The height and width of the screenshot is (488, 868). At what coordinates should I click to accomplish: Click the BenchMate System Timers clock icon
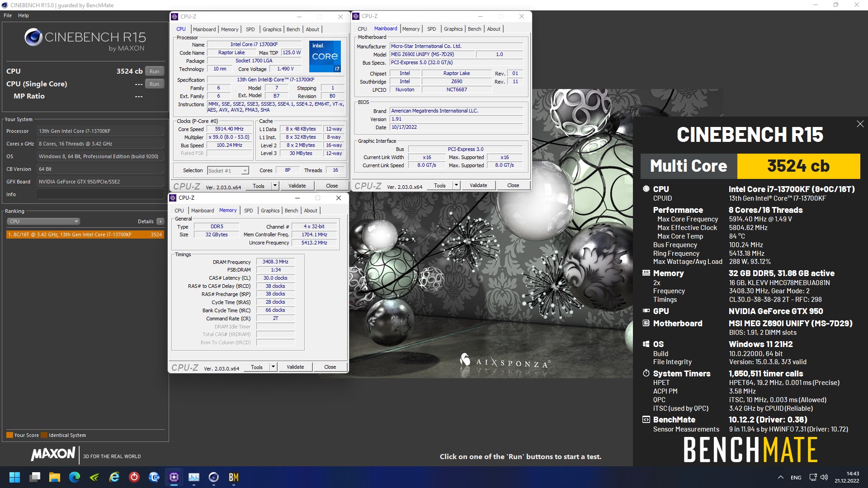[x=646, y=373]
